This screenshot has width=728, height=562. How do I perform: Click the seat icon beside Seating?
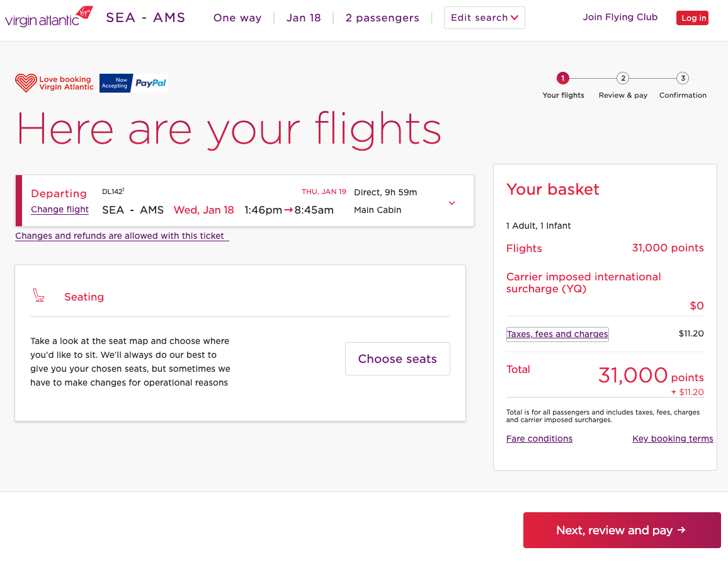click(x=39, y=296)
